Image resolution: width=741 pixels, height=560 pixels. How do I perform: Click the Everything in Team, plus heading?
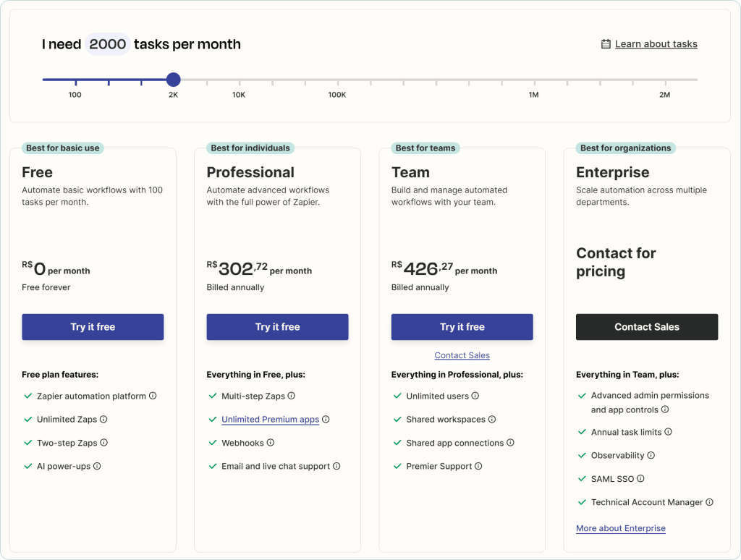click(x=627, y=375)
